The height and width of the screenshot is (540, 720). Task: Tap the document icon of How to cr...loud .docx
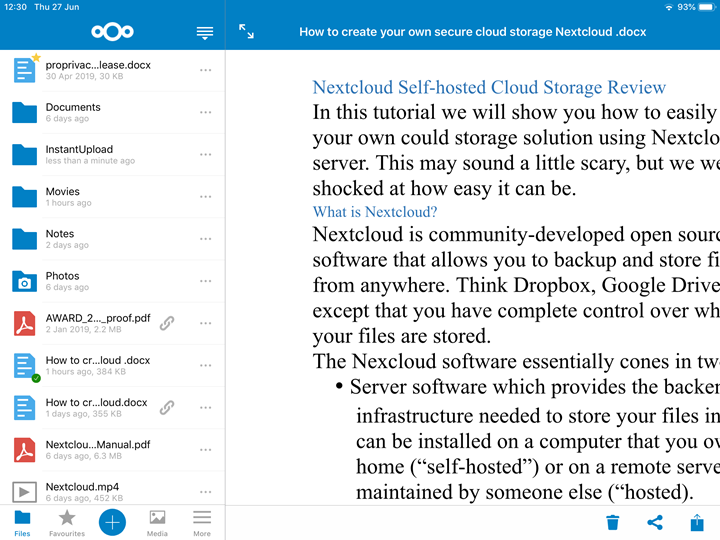click(24, 366)
